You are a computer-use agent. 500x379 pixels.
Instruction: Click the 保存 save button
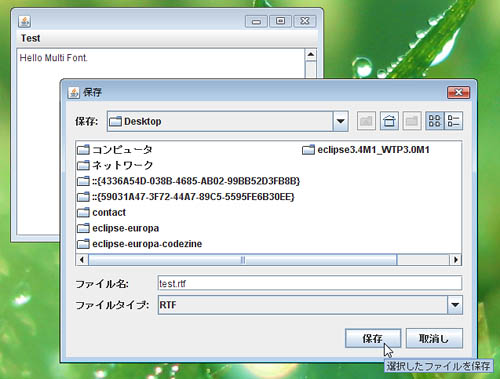373,338
